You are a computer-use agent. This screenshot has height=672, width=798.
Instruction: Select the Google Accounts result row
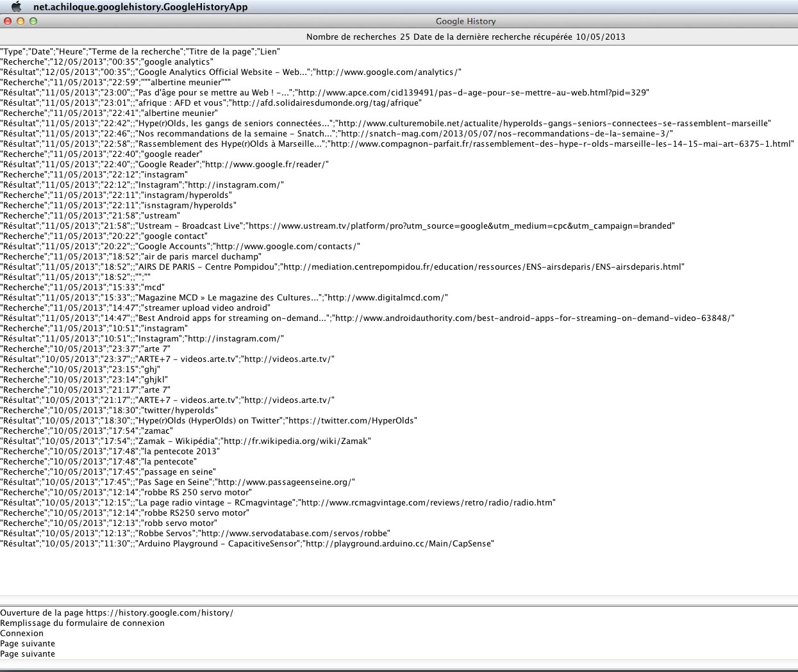tap(180, 247)
